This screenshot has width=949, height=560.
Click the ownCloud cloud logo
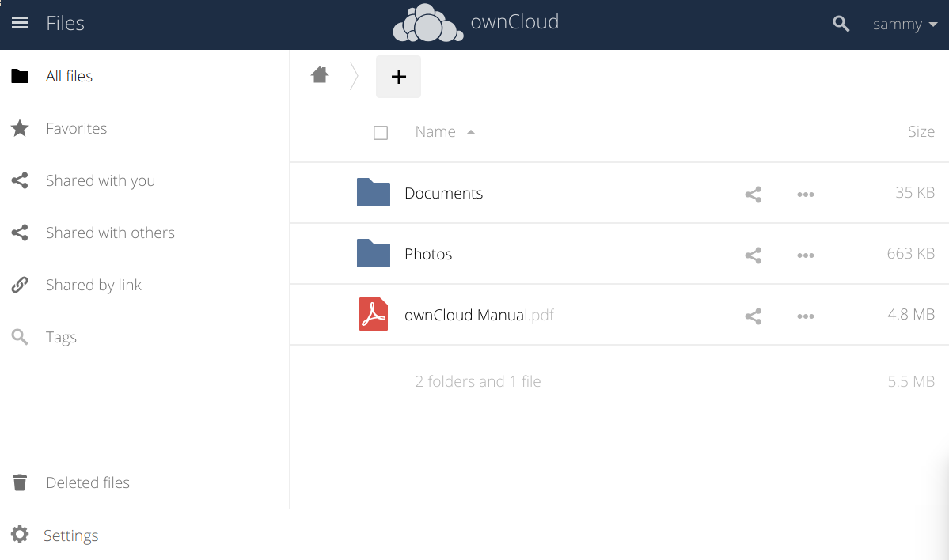point(428,24)
